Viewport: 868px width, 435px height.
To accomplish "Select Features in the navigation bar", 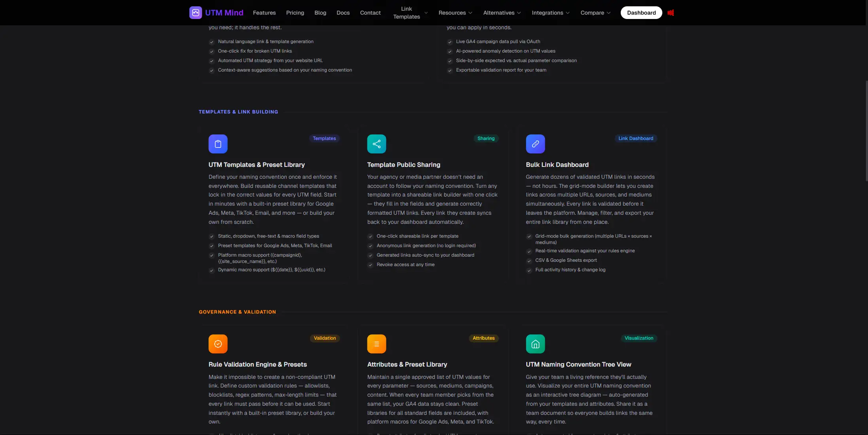I will [264, 12].
